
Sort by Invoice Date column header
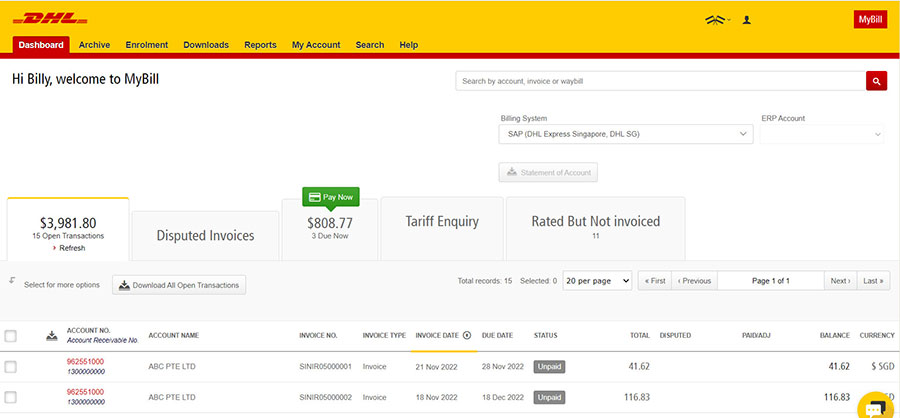click(x=437, y=335)
